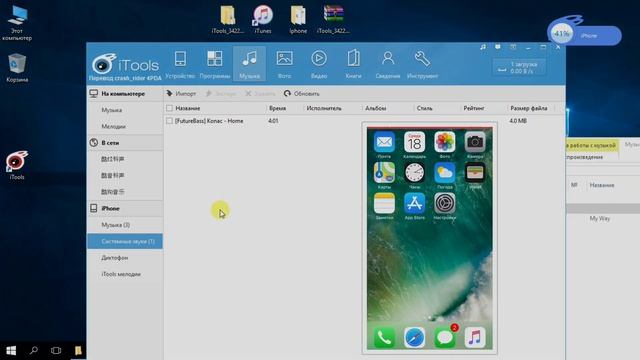
Task: Open the Video tab
Action: [x=319, y=64]
